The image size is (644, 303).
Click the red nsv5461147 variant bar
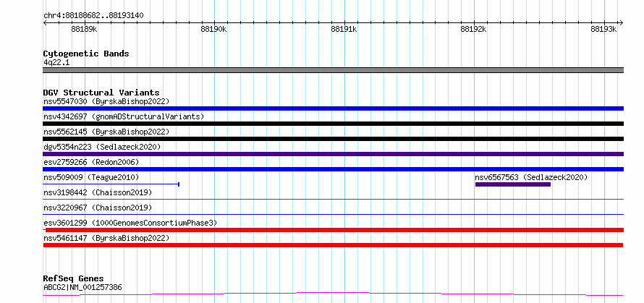(x=333, y=245)
